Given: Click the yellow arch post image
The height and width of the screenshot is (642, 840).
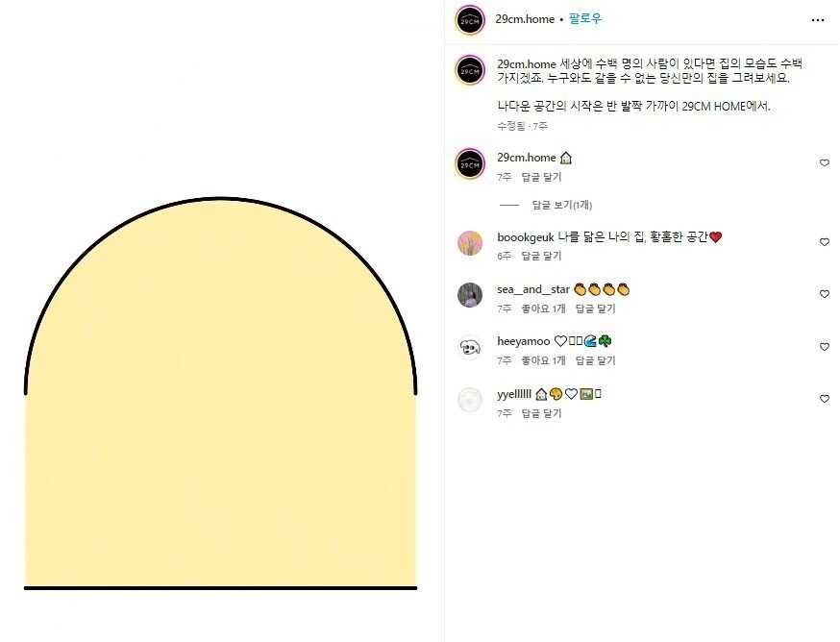Looking at the screenshot, I should click(x=221, y=393).
